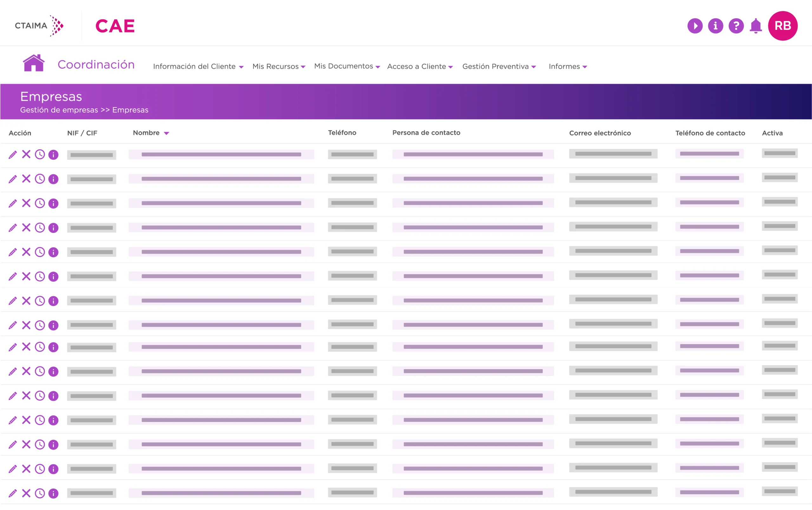
Task: Open the information icon in top header
Action: (715, 26)
